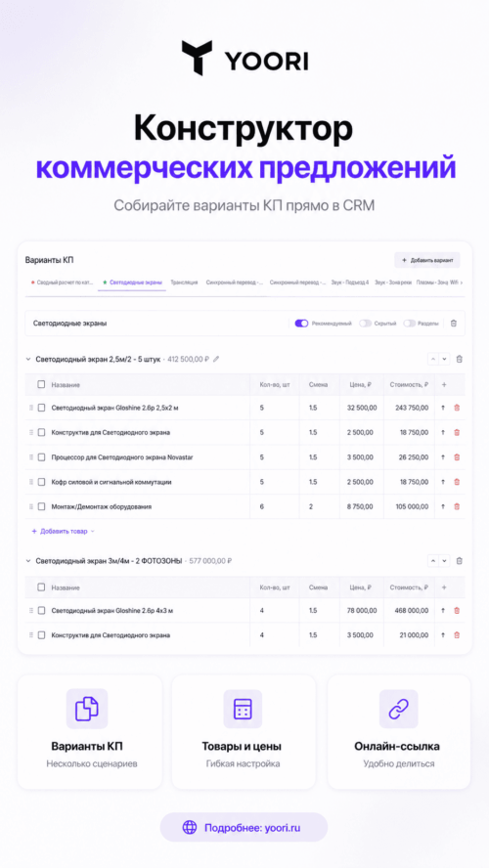Delete the Светодиодный экран 3м/4м group
Image resolution: width=489 pixels, height=868 pixels.
coord(459,561)
